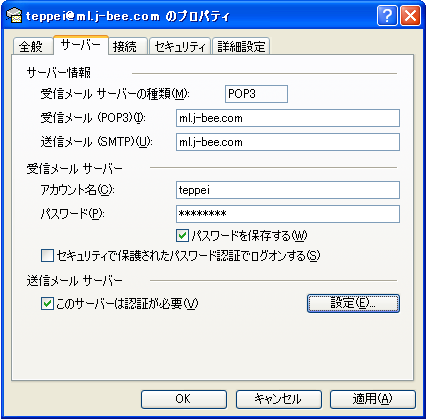Click the question mark help button
This screenshot has height=420, width=426.
tap(387, 15)
